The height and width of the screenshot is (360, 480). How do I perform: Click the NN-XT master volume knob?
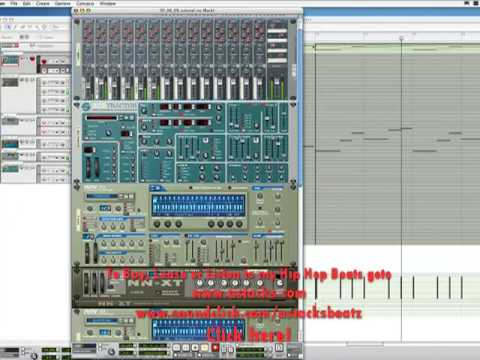pos(280,283)
